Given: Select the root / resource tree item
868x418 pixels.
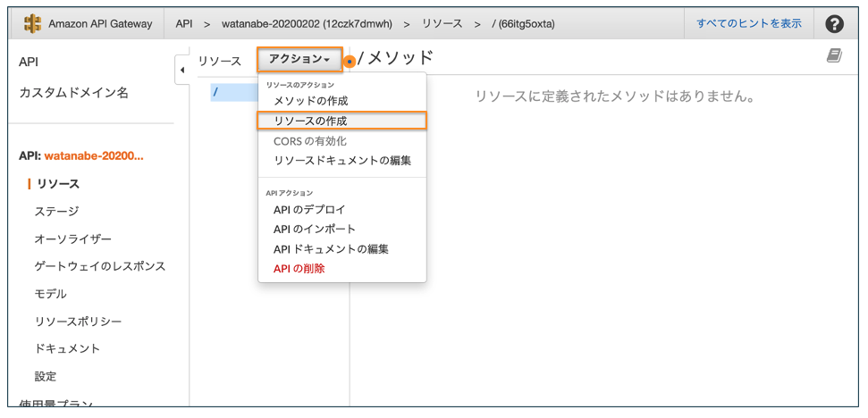Looking at the screenshot, I should (x=235, y=92).
